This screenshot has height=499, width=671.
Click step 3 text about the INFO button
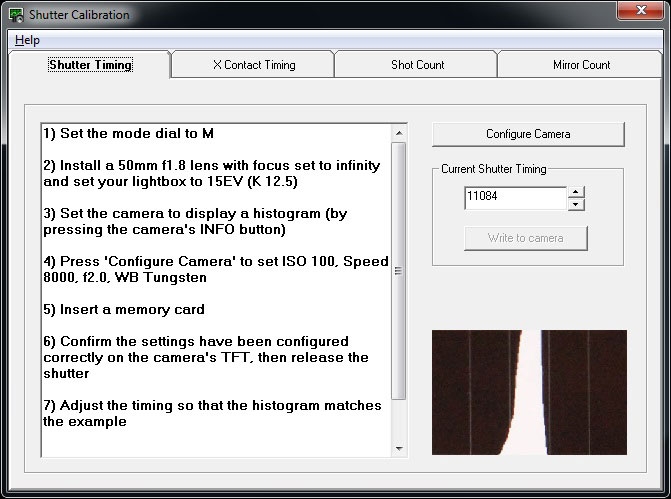pyautogui.click(x=195, y=221)
